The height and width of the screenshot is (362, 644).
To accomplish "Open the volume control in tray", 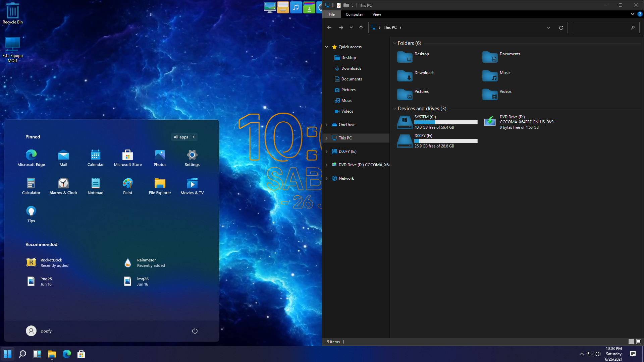I will click(x=598, y=354).
